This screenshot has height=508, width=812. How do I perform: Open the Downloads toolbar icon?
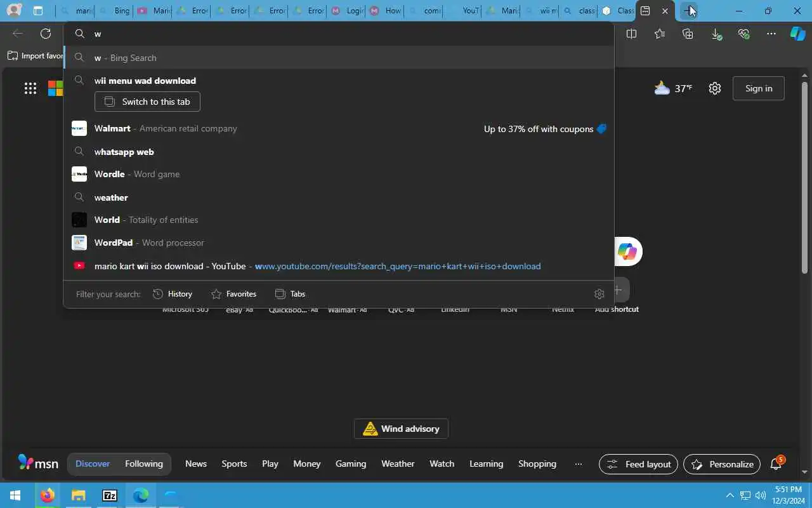pos(716,34)
